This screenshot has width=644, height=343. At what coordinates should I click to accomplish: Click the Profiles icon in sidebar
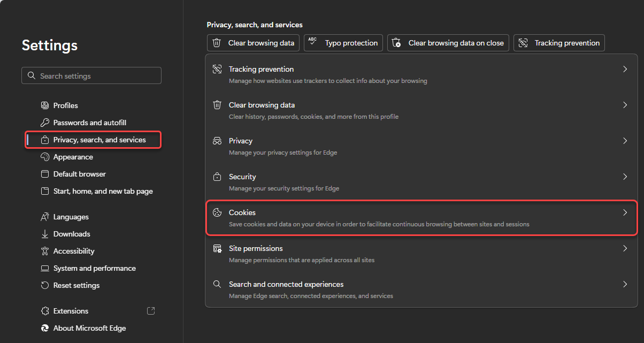point(45,105)
